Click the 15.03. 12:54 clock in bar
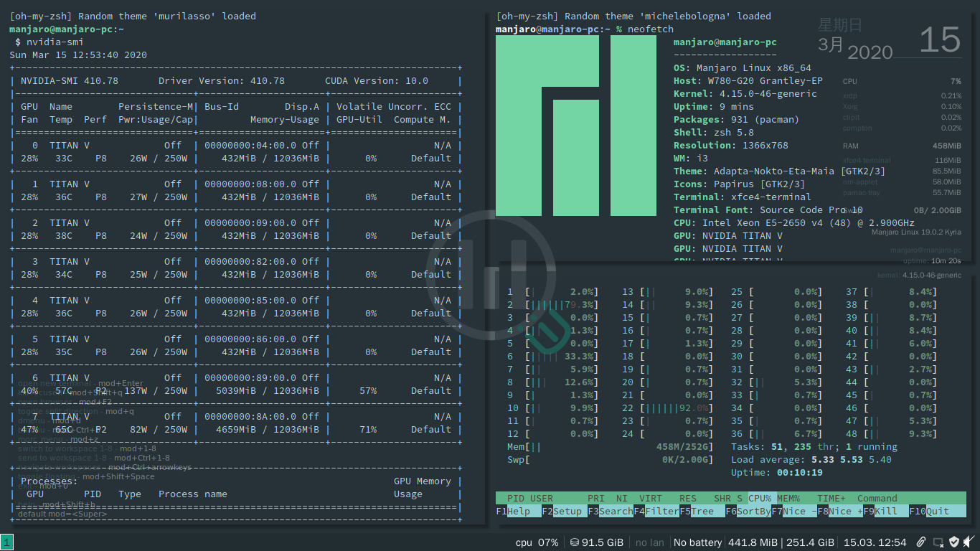Screen dimensions: 980x551 (x=875, y=542)
